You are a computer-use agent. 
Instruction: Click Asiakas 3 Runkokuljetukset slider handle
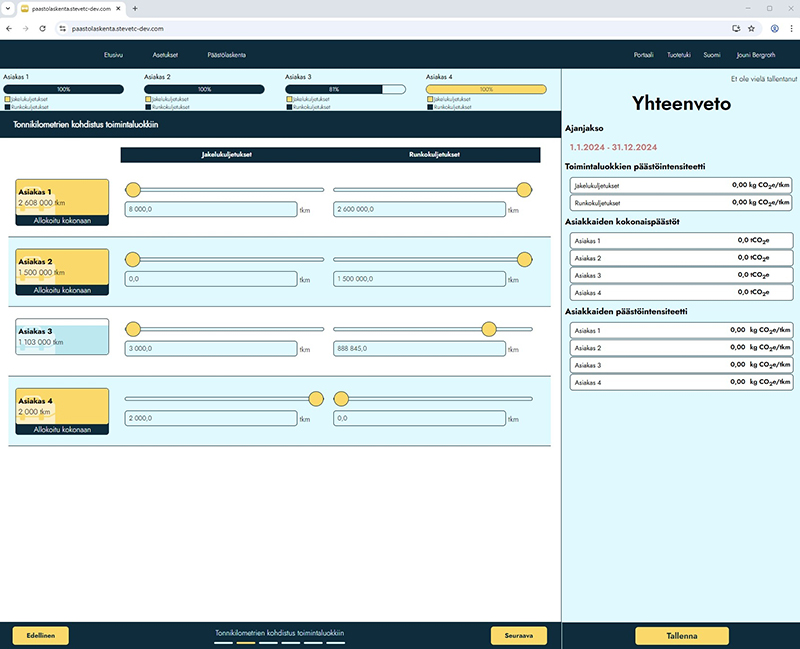coord(488,329)
